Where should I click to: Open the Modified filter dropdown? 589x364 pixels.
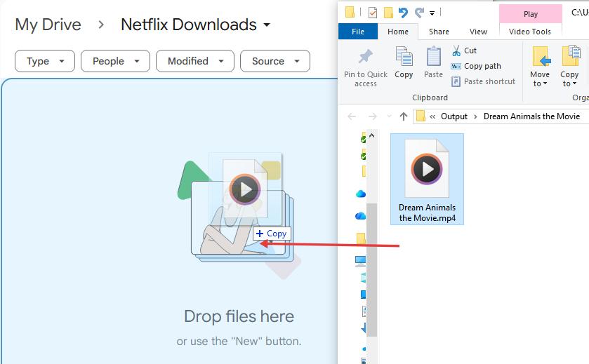pos(195,61)
